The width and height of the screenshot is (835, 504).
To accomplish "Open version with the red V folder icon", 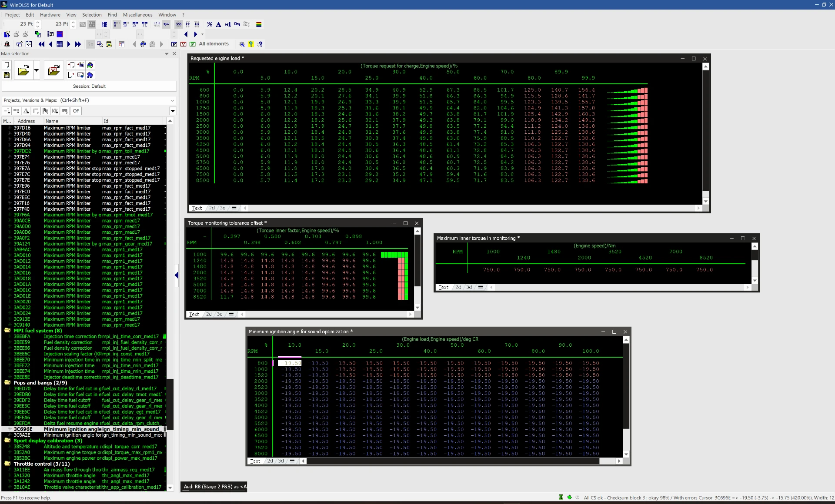I will (x=53, y=70).
